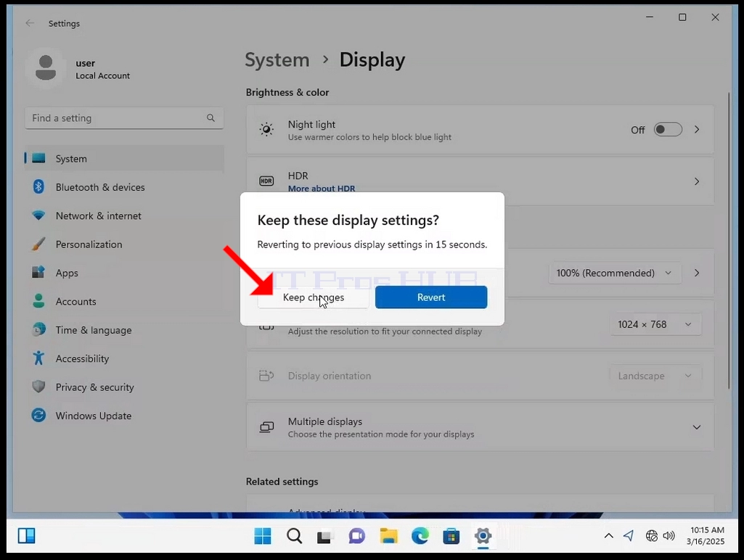This screenshot has width=744, height=560.
Task: Open the 1024 × 768 resolution dropdown
Action: (655, 324)
